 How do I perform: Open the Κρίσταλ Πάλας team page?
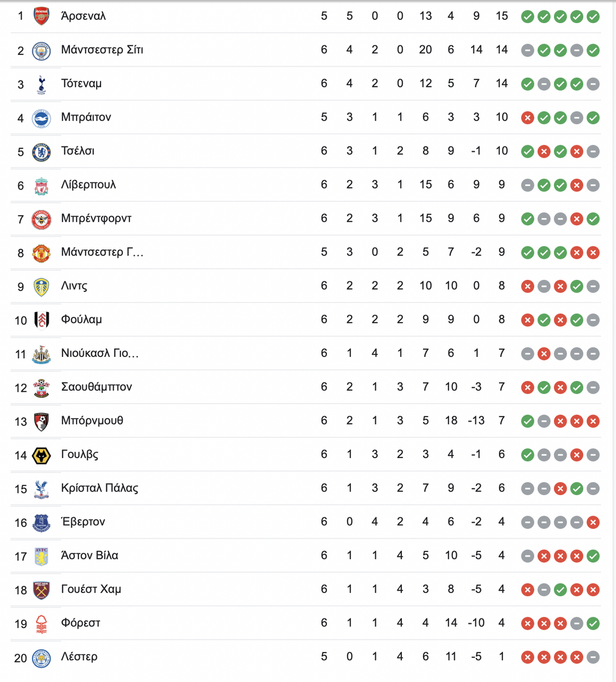pos(100,488)
